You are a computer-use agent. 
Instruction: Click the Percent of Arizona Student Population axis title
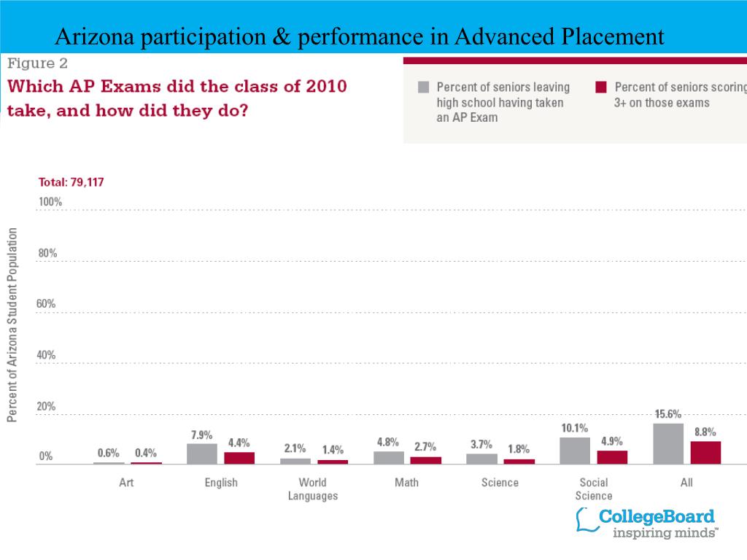coord(12,324)
